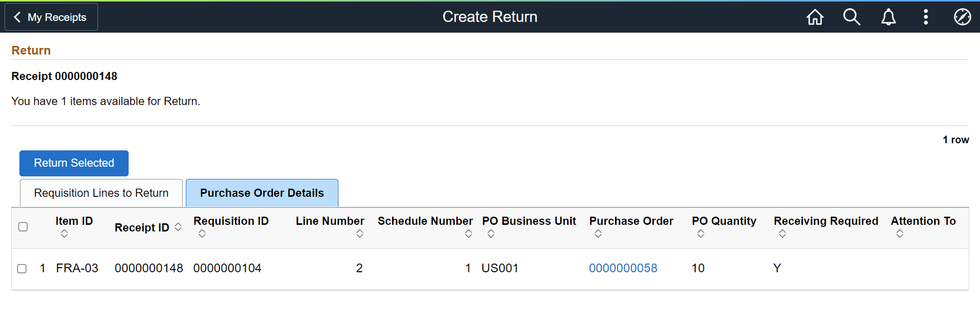The width and height of the screenshot is (980, 312).
Task: Check the row 1 FRA-03 checkbox
Action: 22,269
